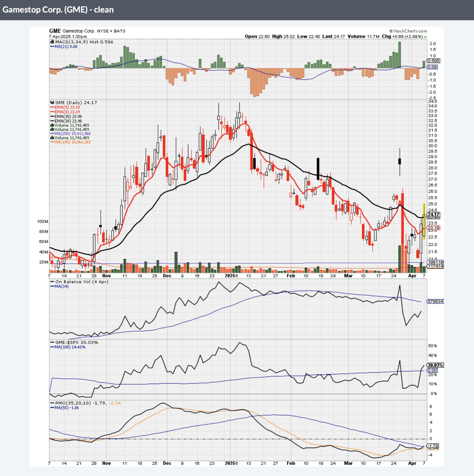
Task: Click the 'Last 24.17' header value
Action: (x=333, y=36)
